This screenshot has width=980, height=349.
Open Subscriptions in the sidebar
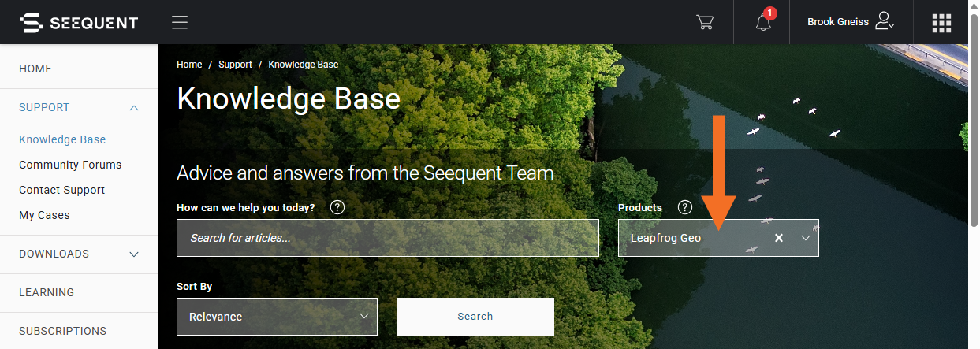coord(62,331)
